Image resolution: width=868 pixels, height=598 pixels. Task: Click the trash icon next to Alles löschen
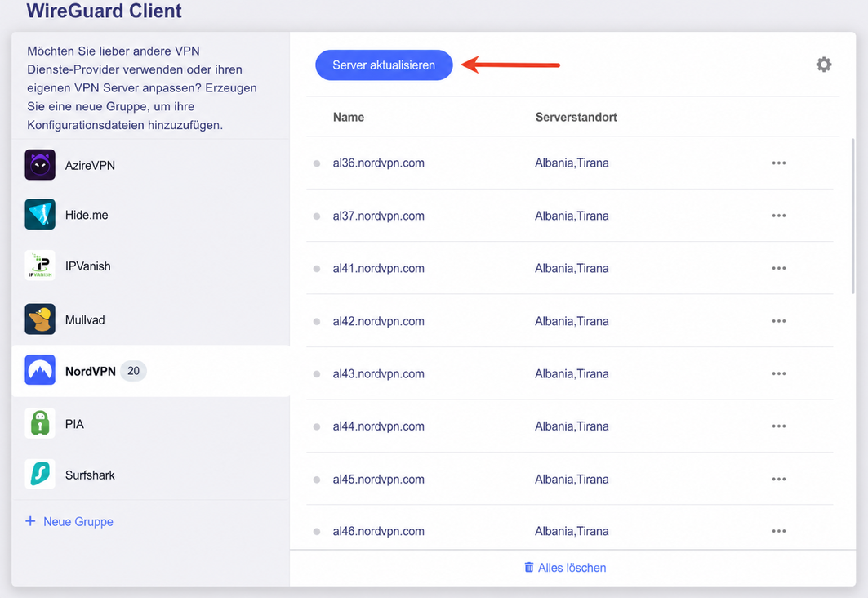click(529, 568)
